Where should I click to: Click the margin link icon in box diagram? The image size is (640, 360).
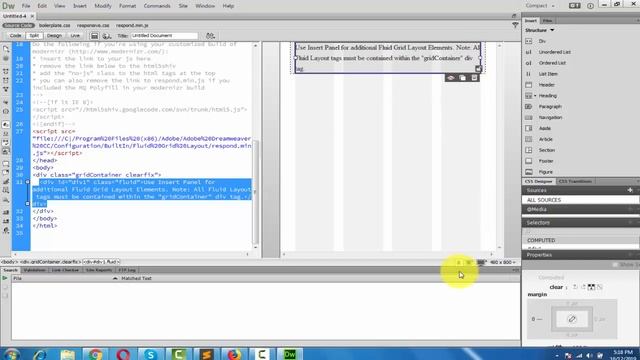tap(572, 319)
